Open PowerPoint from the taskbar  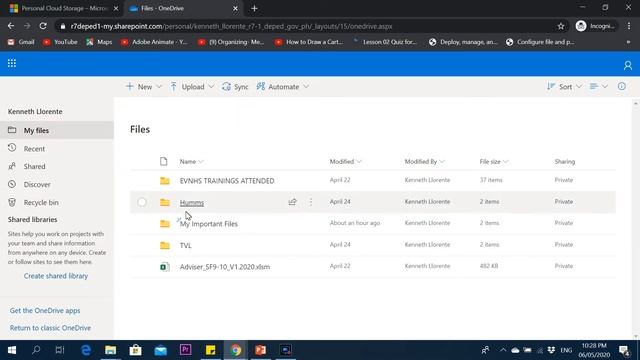pyautogui.click(x=260, y=350)
